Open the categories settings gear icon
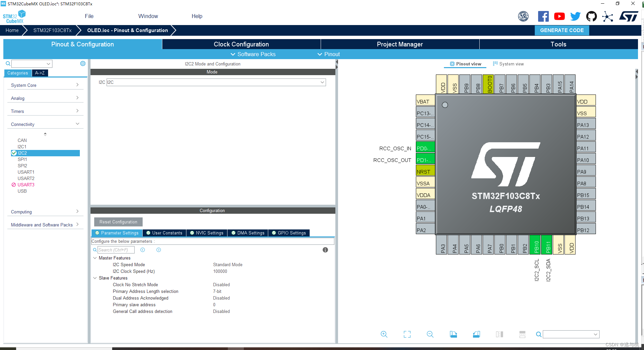 [83, 63]
